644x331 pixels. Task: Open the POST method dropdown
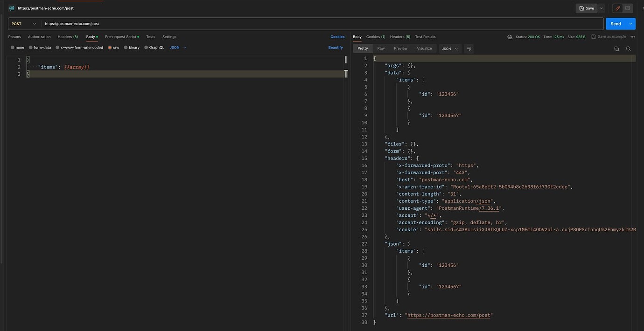pyautogui.click(x=24, y=24)
